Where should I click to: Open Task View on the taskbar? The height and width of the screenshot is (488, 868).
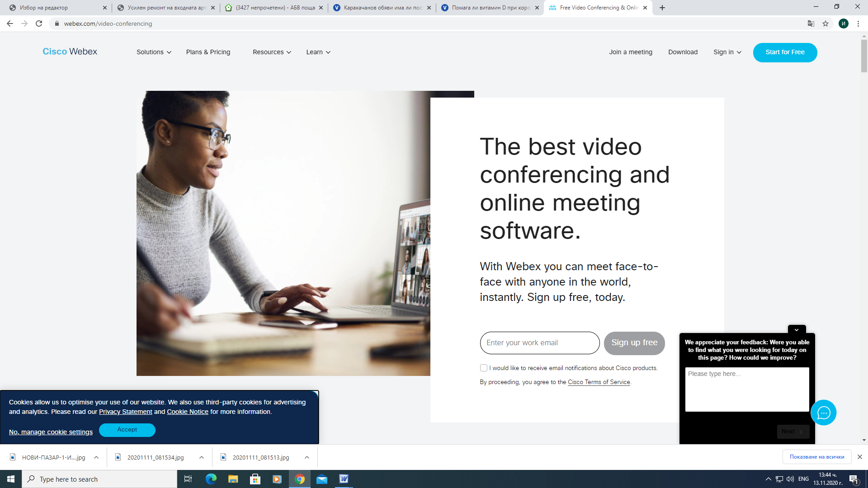(x=188, y=479)
